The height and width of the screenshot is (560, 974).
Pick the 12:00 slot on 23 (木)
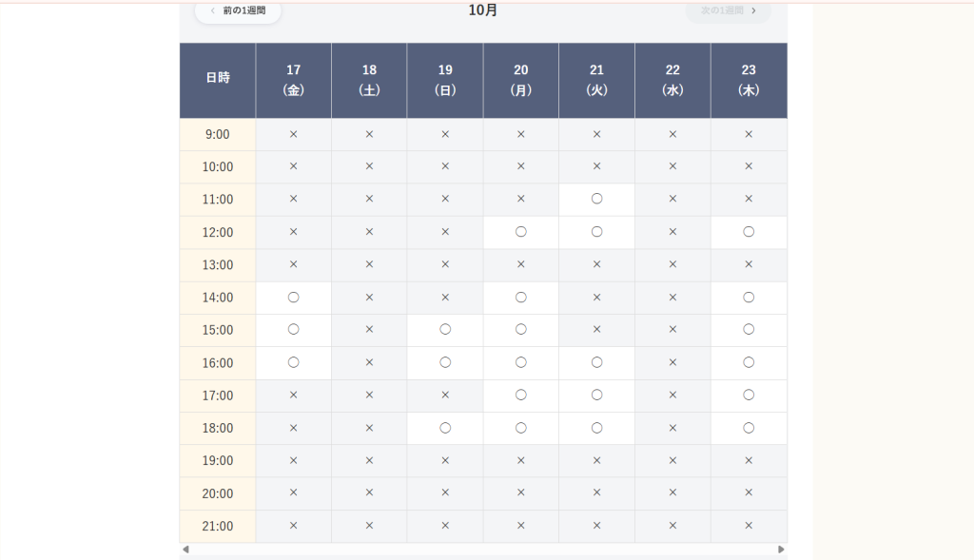(x=749, y=232)
